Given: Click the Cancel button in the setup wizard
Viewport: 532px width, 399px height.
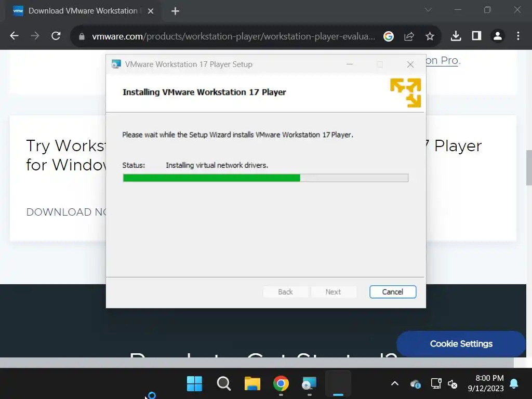Looking at the screenshot, I should click(393, 292).
